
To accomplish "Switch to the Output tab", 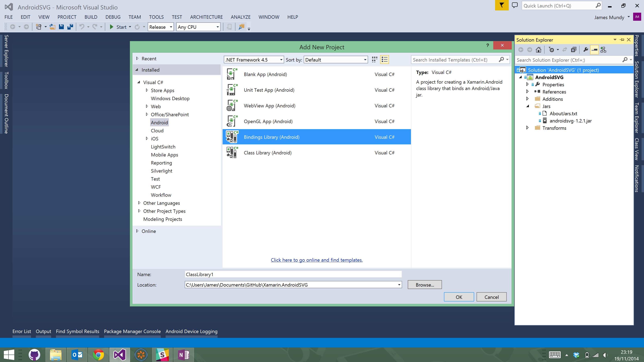I will click(x=43, y=331).
